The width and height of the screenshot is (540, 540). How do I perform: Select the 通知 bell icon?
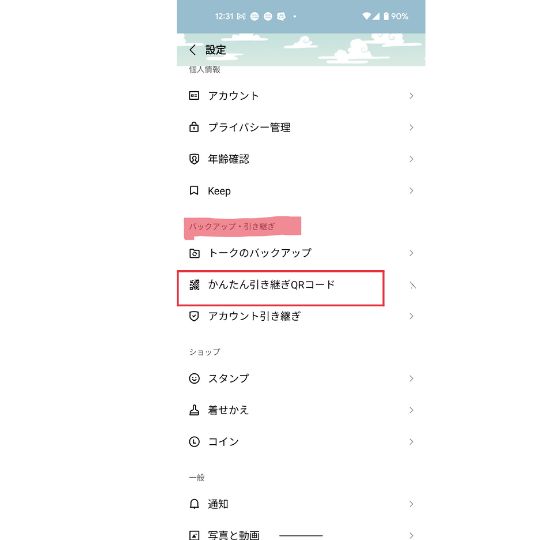click(194, 504)
